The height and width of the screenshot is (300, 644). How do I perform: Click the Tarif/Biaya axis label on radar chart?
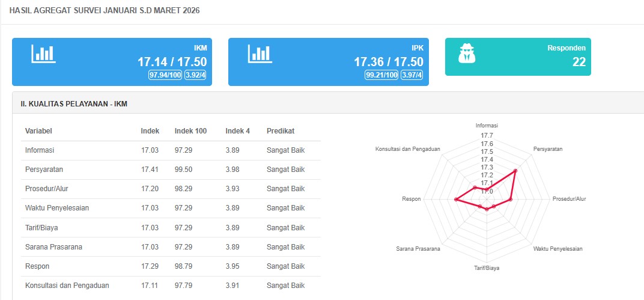(487, 268)
